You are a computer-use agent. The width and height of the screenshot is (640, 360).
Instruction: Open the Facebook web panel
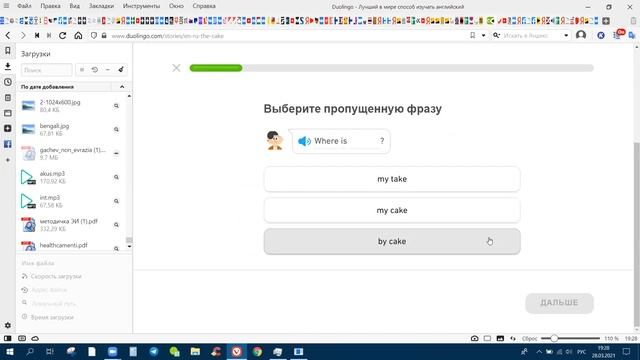[x=7, y=144]
